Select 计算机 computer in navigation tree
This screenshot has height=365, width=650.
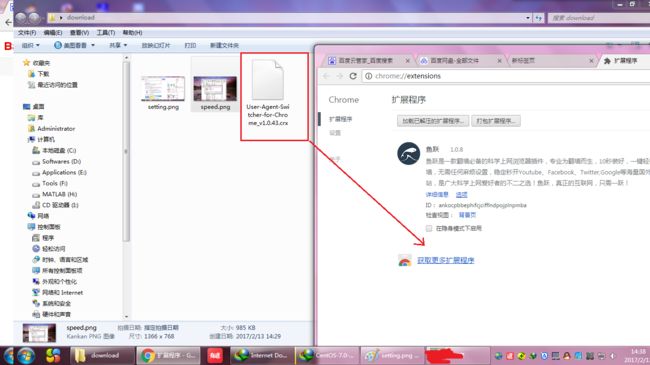[x=41, y=139]
